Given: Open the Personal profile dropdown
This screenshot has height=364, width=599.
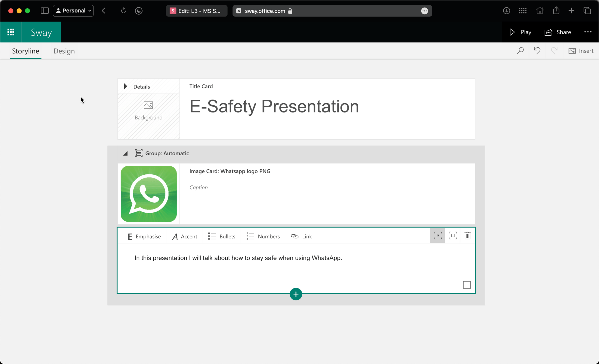Looking at the screenshot, I should click(x=73, y=11).
